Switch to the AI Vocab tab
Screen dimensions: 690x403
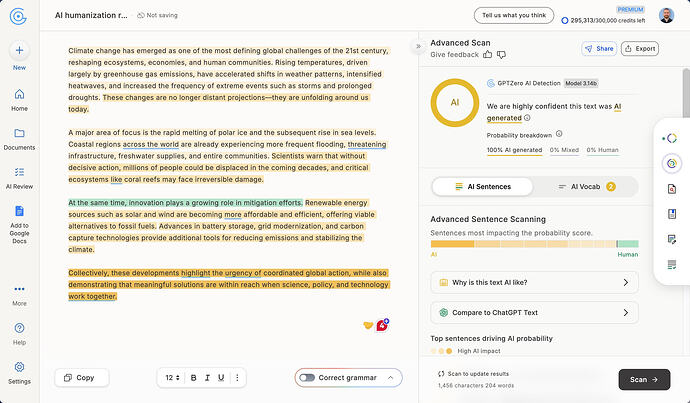point(586,187)
